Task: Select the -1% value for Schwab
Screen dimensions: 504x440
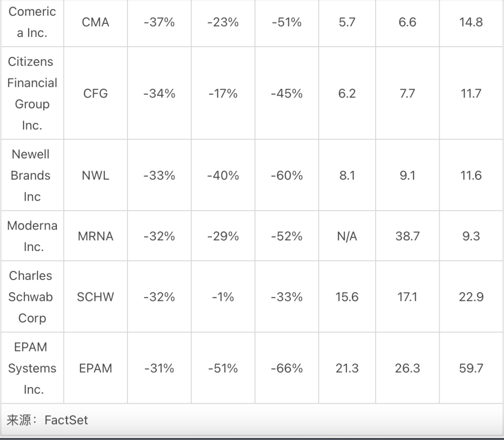Action: [223, 297]
